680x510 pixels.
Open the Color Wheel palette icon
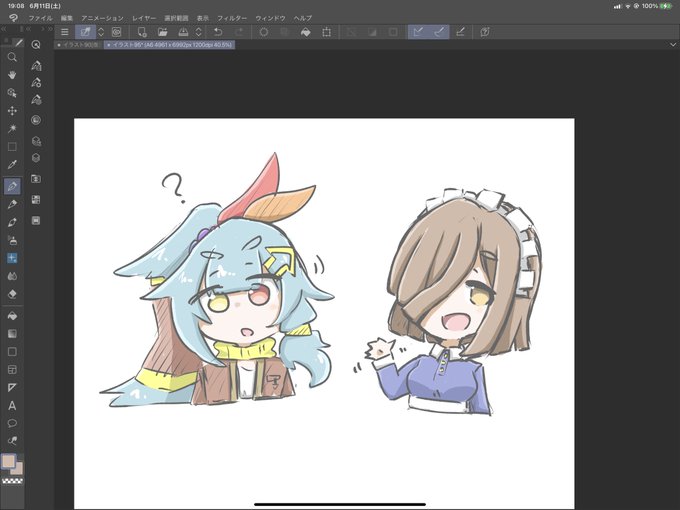coord(36,120)
